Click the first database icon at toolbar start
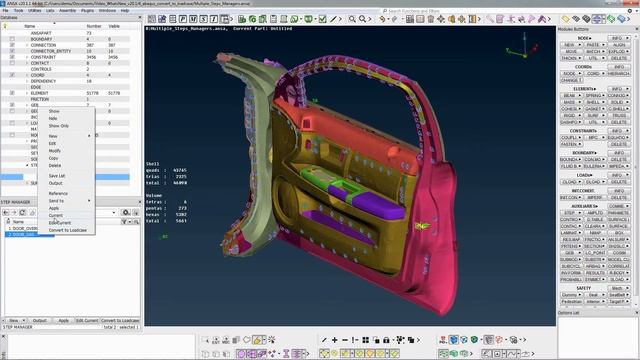This screenshot has width=640, height=360. (152, 19)
